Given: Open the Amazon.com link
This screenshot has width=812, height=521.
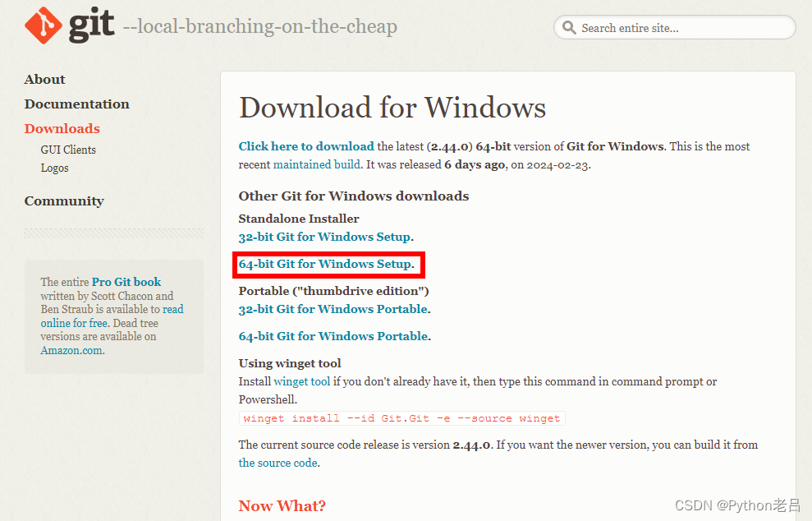Looking at the screenshot, I should pyautogui.click(x=71, y=350).
